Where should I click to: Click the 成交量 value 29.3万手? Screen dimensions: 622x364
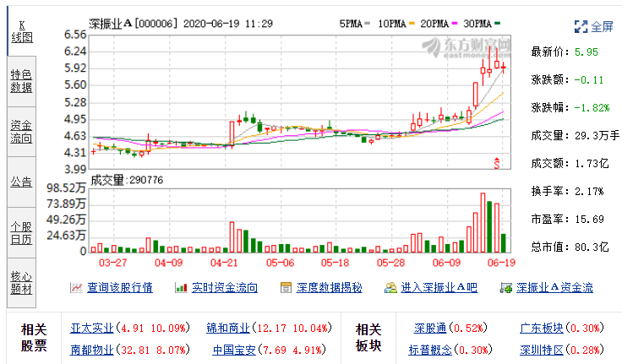tap(597, 136)
